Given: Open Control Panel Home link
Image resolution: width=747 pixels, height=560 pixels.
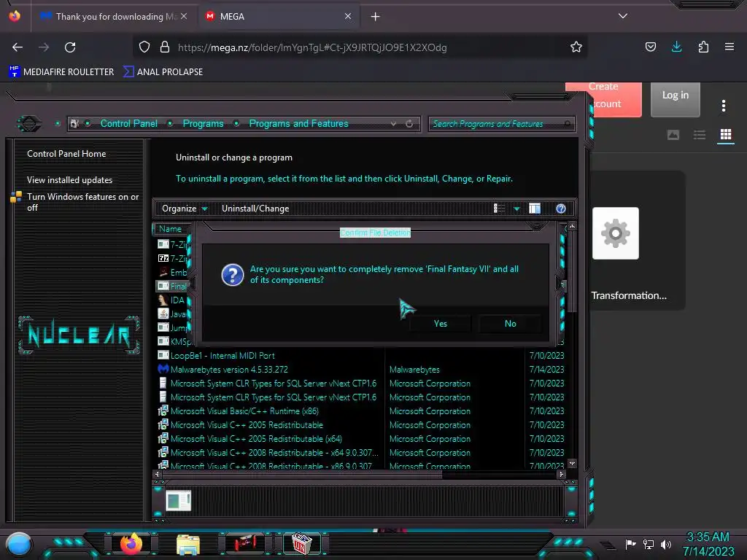Looking at the screenshot, I should click(66, 154).
